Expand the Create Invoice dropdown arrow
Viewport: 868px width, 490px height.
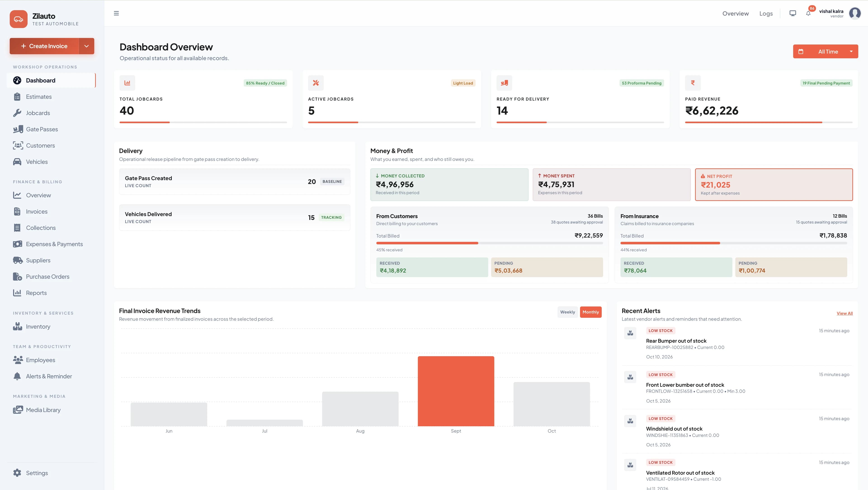[x=87, y=46]
